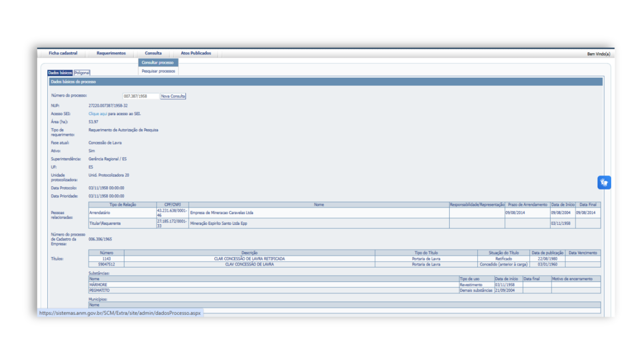644x362 pixels.
Task: Click the Prazo de Arrendamento column header
Action: click(x=528, y=205)
